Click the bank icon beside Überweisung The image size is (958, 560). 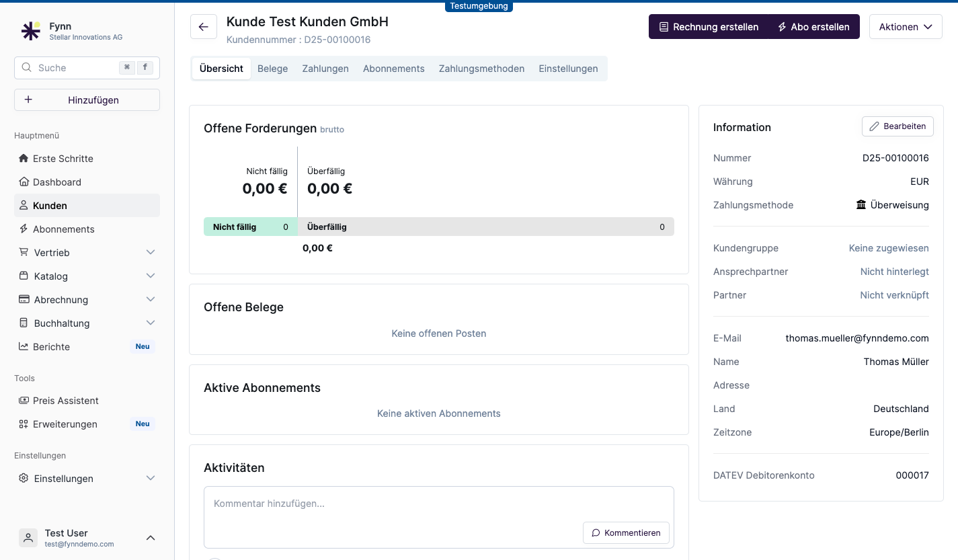[861, 204]
